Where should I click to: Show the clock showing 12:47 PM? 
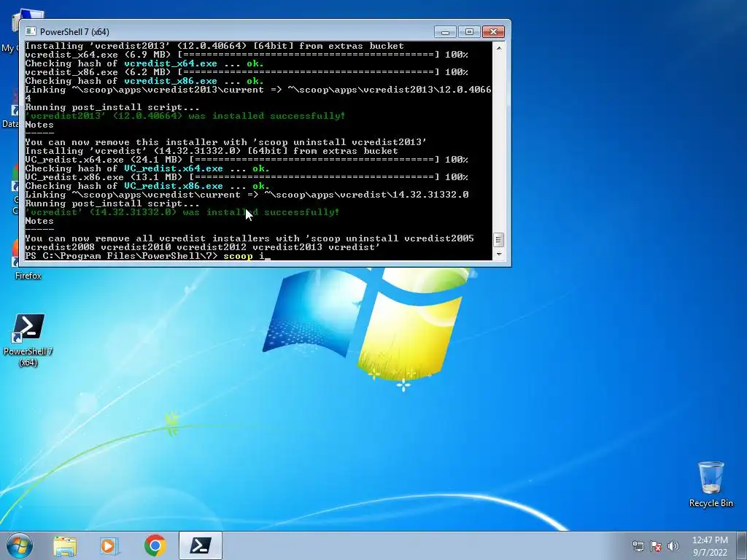[x=710, y=540]
